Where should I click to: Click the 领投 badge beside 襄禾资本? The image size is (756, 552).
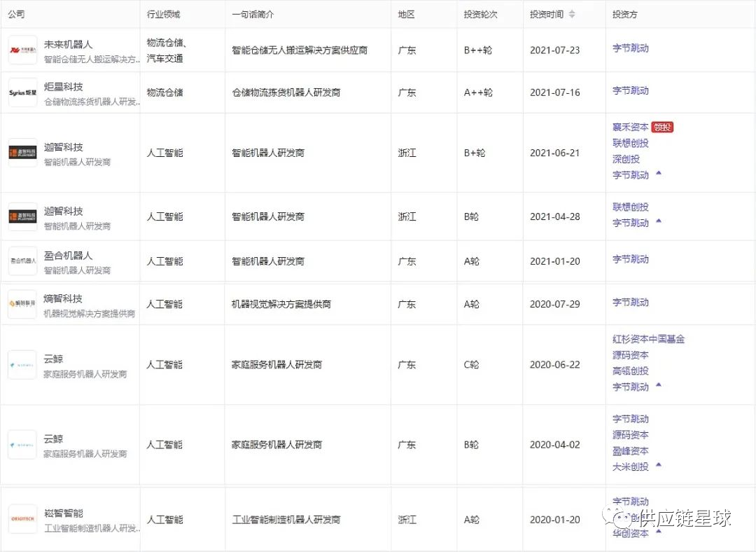[662, 127]
